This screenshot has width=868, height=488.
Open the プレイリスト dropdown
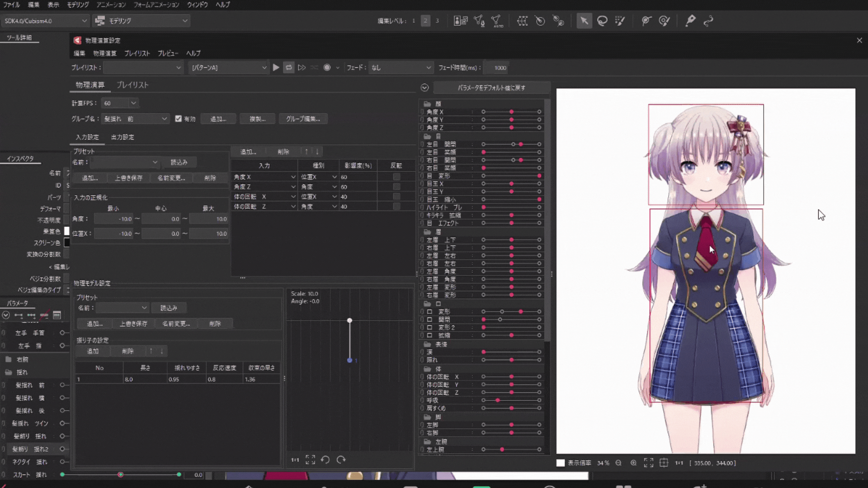pyautogui.click(x=143, y=68)
